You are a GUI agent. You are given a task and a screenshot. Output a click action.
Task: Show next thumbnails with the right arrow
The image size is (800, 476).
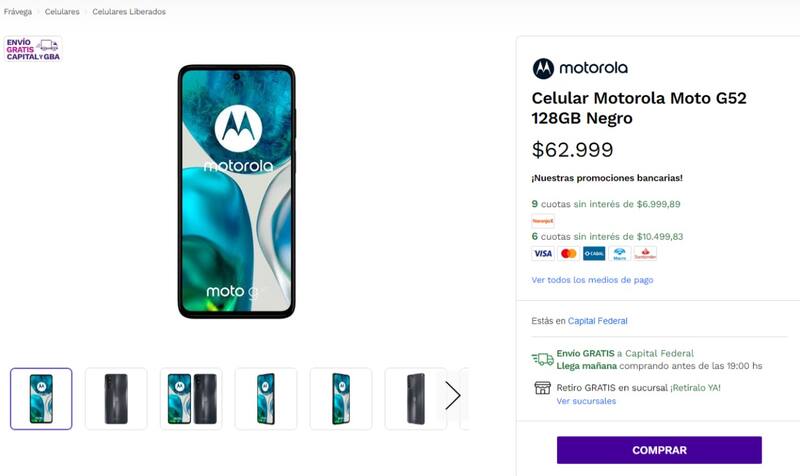(x=452, y=396)
